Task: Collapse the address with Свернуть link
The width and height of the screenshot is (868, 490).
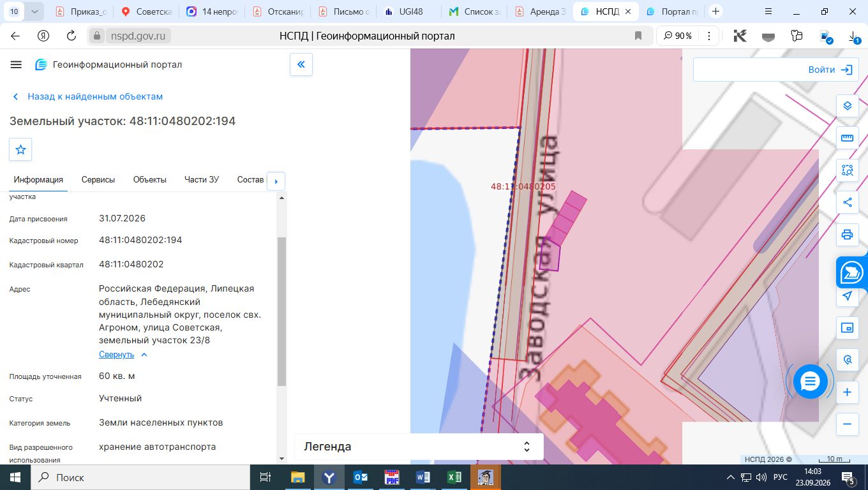Action: coord(123,355)
